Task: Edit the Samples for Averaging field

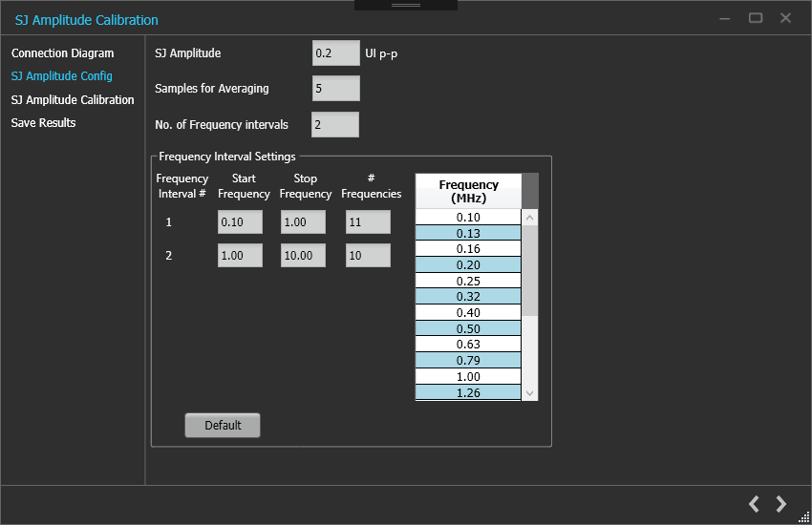Action: click(x=335, y=89)
